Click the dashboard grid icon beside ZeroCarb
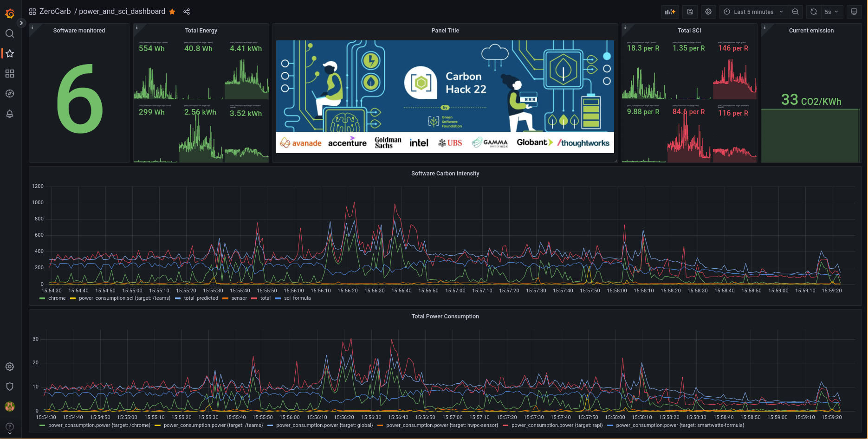 pos(32,12)
